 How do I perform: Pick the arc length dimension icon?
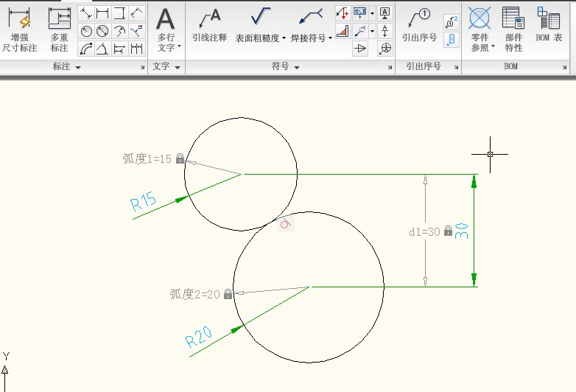coord(86,49)
